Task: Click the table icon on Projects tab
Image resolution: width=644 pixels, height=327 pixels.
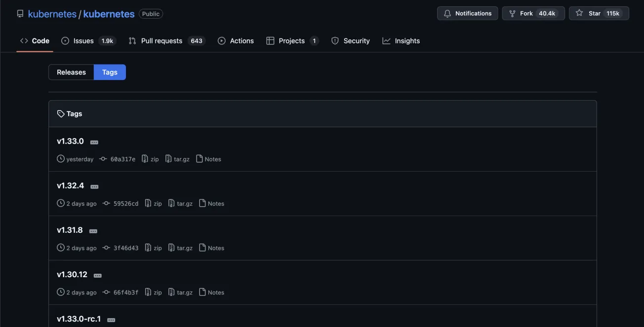Action: pyautogui.click(x=270, y=41)
